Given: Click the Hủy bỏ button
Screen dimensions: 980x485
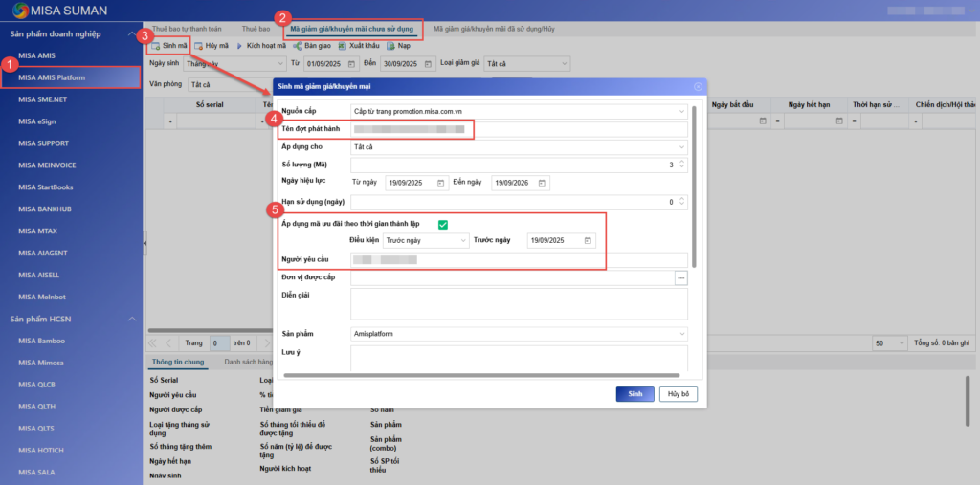Looking at the screenshot, I should pos(678,394).
